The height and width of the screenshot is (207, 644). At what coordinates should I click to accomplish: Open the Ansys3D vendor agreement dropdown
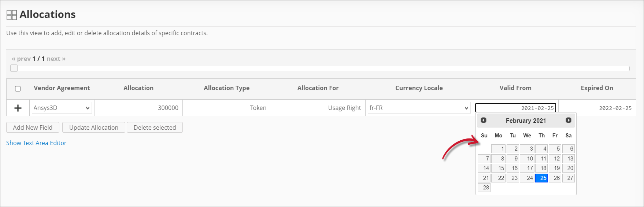(62, 108)
